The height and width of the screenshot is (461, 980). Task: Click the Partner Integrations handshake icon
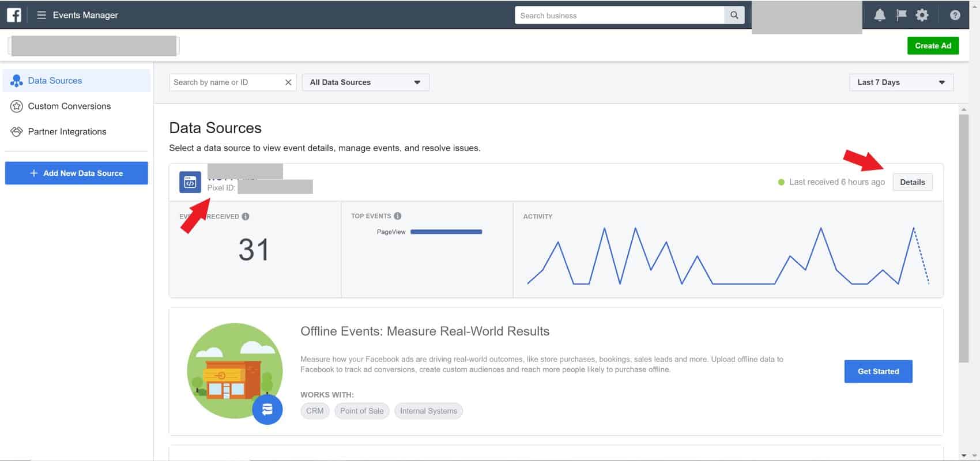[x=17, y=131]
